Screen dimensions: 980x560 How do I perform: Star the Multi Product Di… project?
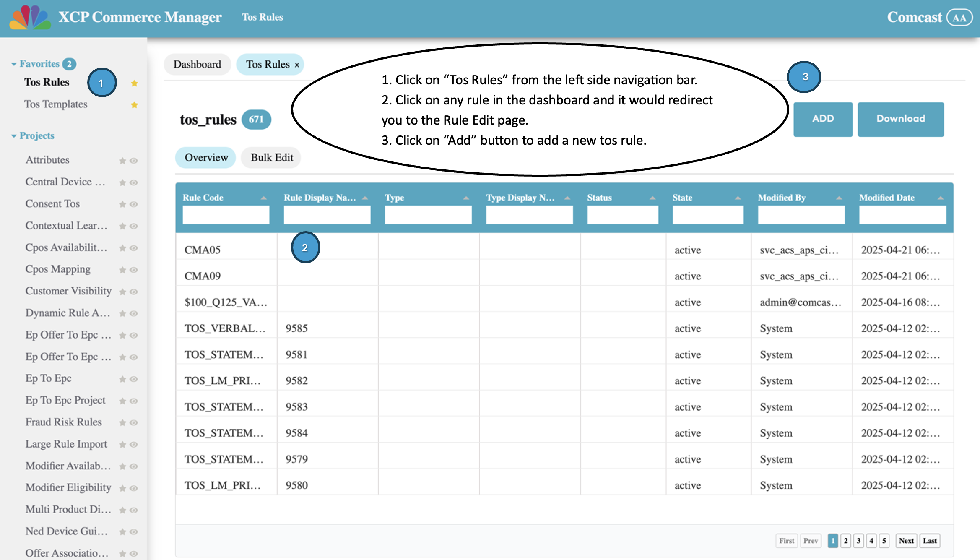tap(122, 510)
